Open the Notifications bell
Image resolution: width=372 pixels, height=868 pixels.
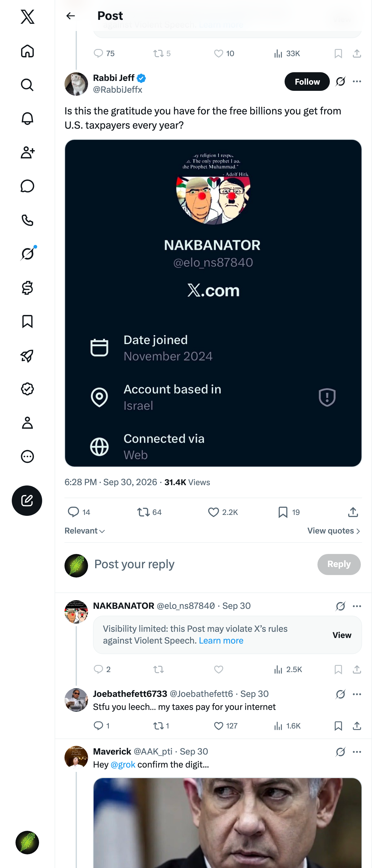click(x=27, y=118)
